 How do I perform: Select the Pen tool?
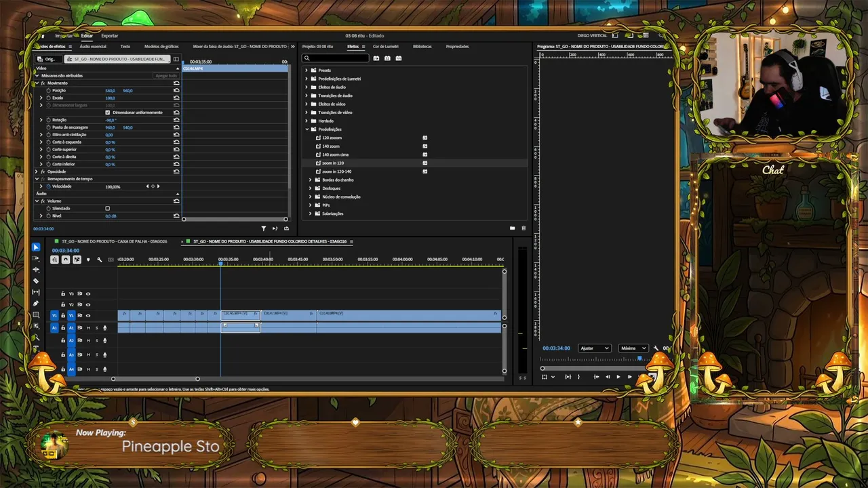tap(36, 304)
